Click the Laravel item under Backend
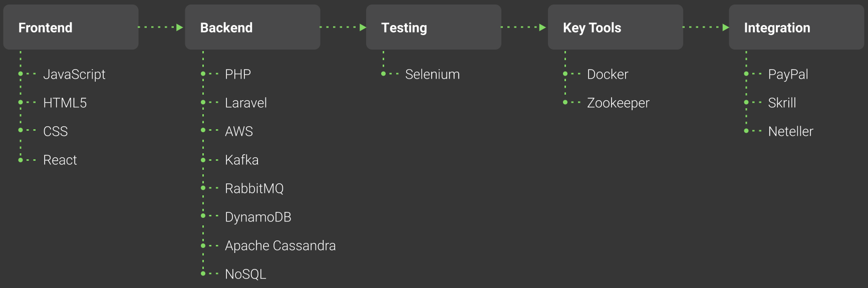Viewport: 868px width, 288px height. (246, 103)
